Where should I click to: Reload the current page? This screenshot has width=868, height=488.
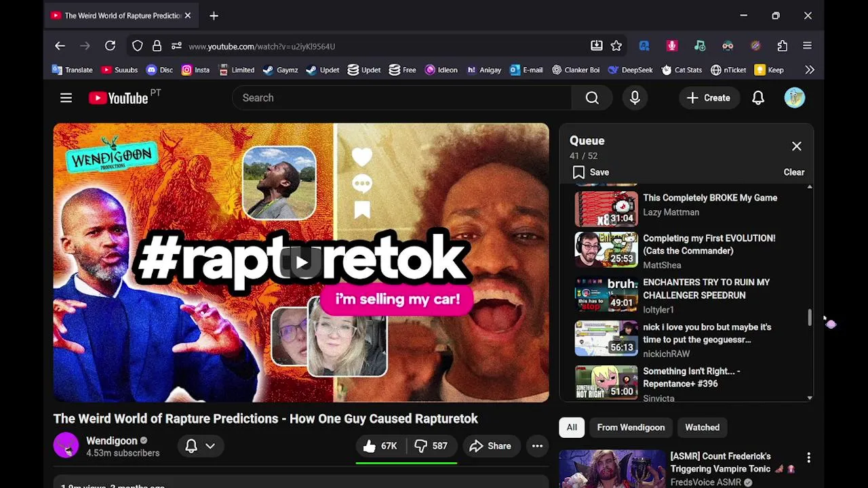point(110,46)
